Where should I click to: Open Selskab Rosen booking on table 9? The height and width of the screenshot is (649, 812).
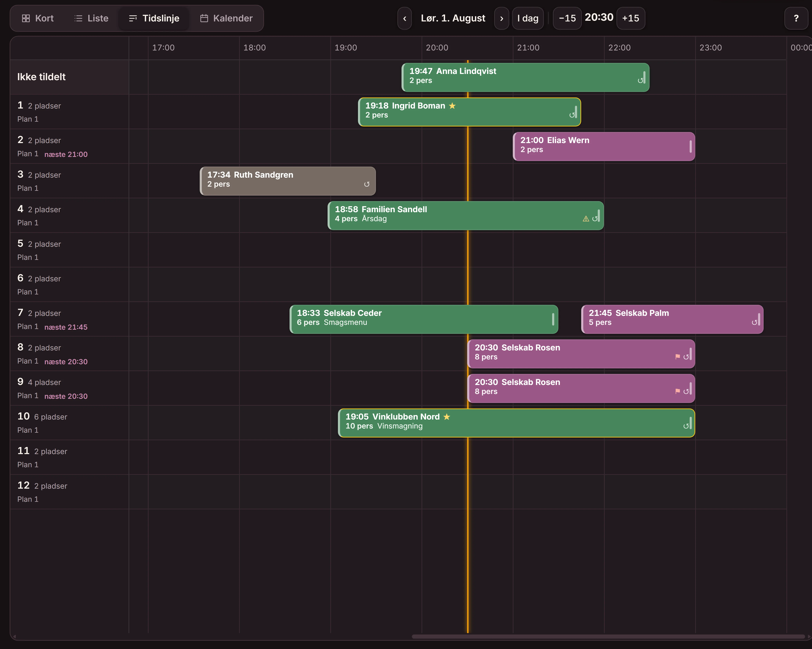pyautogui.click(x=581, y=388)
